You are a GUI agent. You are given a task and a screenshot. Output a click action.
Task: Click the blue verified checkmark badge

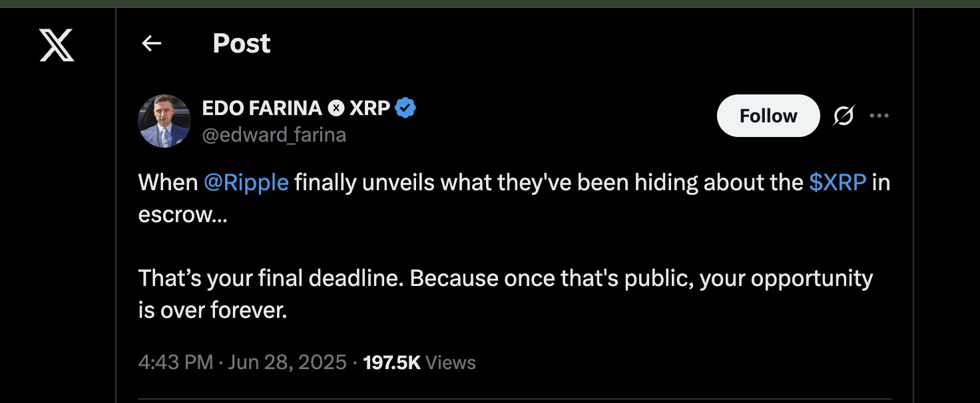[x=405, y=107]
